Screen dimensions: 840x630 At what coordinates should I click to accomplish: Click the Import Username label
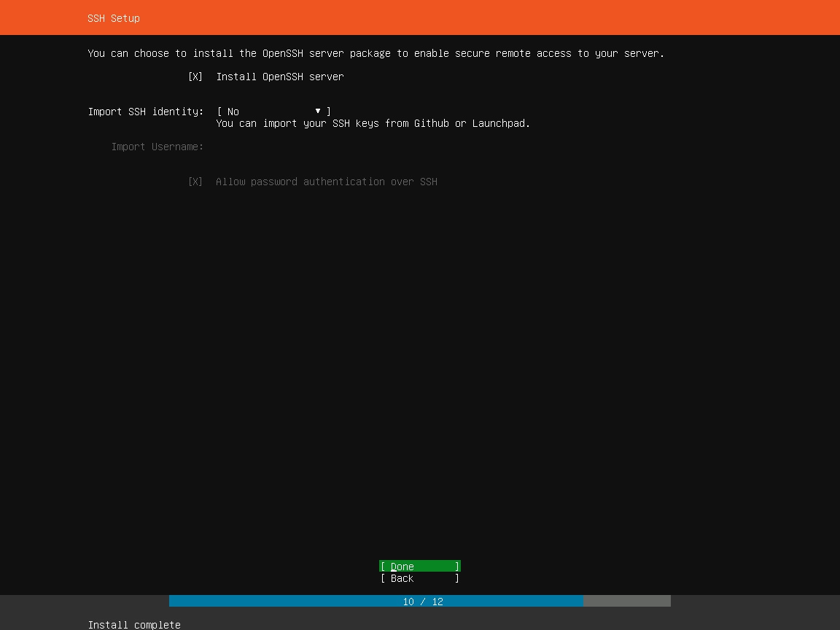pos(157,147)
